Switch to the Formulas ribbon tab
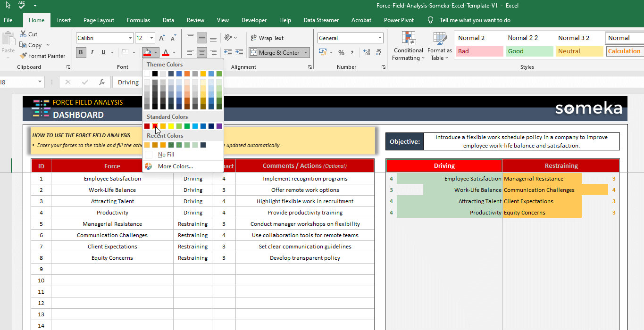 tap(138, 20)
